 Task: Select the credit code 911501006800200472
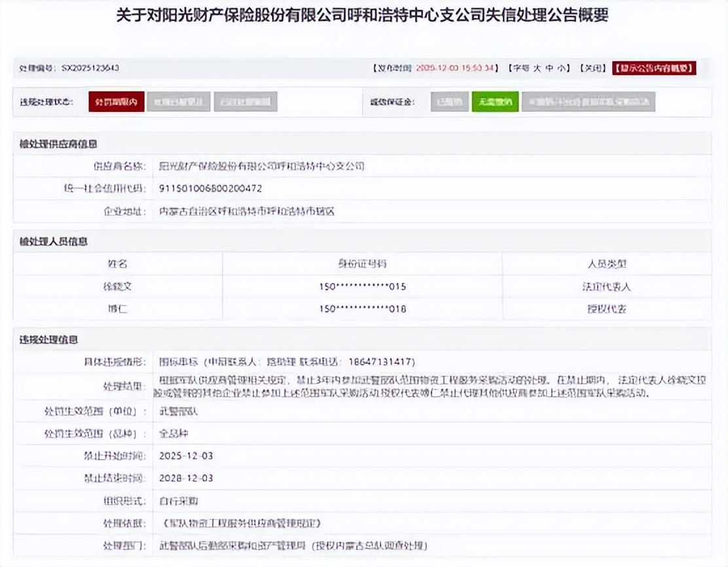[210, 189]
